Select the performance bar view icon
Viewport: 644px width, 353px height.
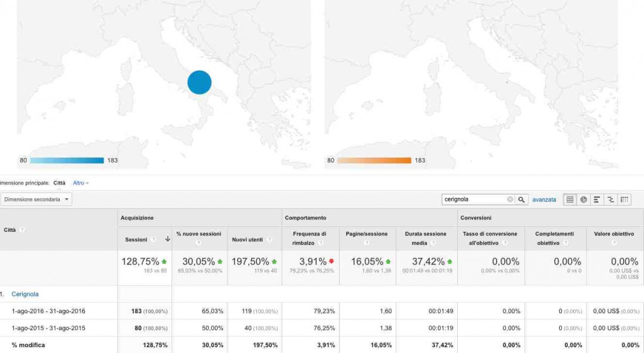pos(597,200)
